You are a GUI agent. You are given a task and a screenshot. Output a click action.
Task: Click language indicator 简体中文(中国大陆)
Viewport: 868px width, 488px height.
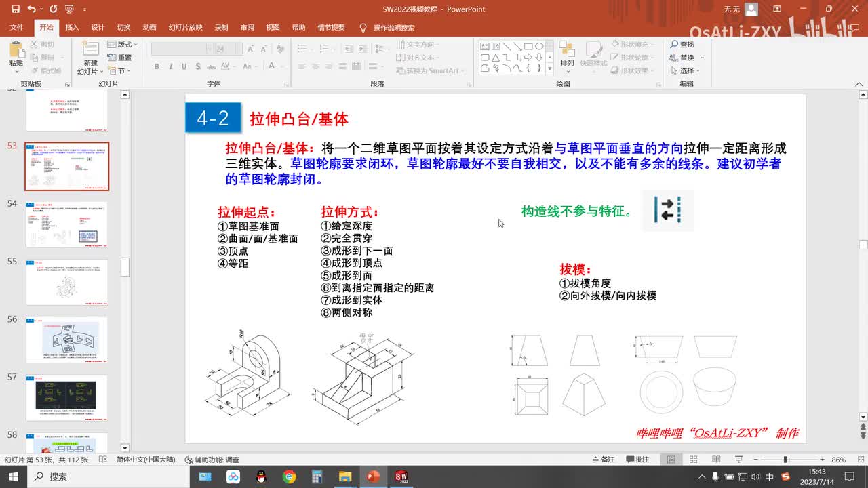(144, 460)
